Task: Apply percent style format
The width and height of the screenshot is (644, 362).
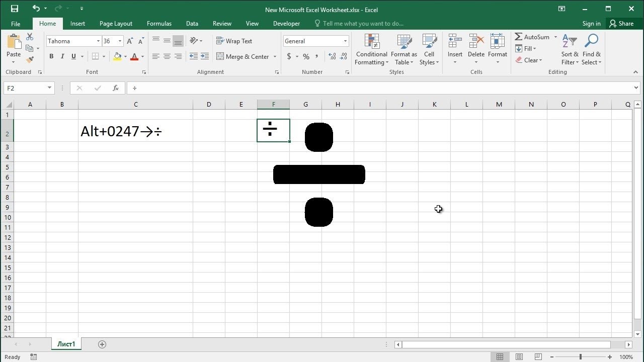Action: 306,57
